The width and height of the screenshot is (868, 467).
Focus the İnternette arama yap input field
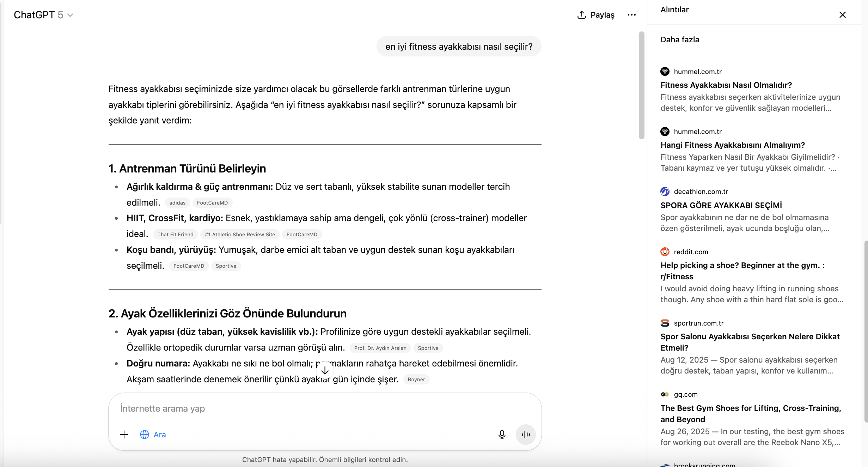(x=324, y=408)
